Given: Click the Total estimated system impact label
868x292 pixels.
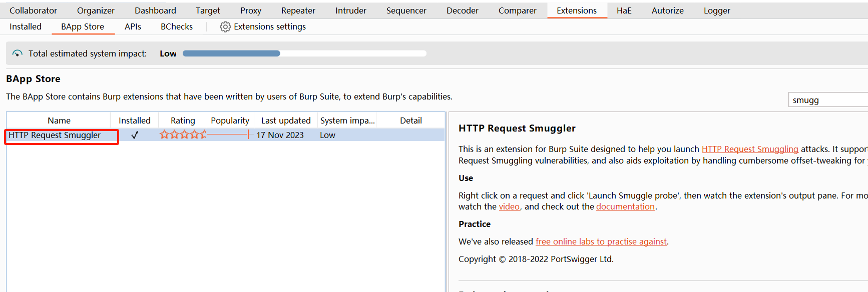Looking at the screenshot, I should (88, 53).
